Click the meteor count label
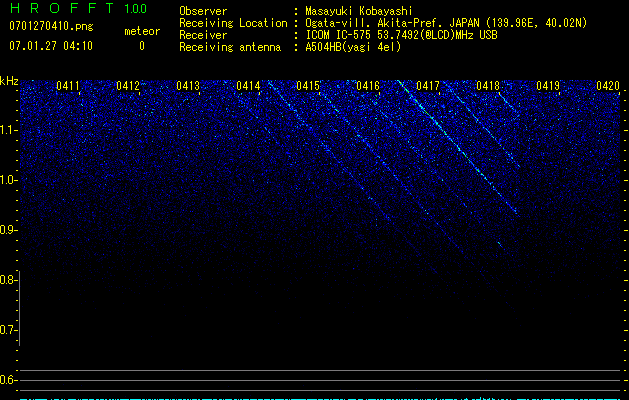The height and width of the screenshot is (400, 629). [x=142, y=31]
